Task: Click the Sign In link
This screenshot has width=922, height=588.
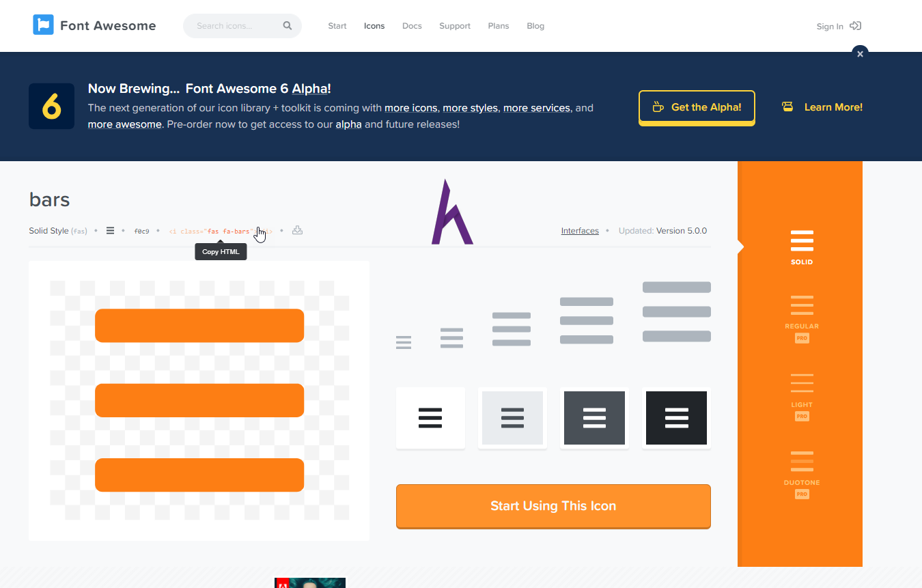Action: tap(830, 27)
